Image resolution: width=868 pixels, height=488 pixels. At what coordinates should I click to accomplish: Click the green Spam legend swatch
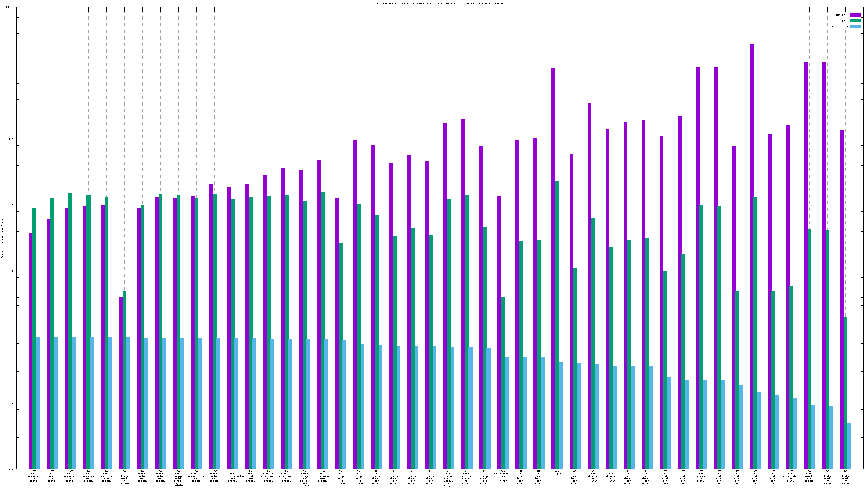coord(855,21)
